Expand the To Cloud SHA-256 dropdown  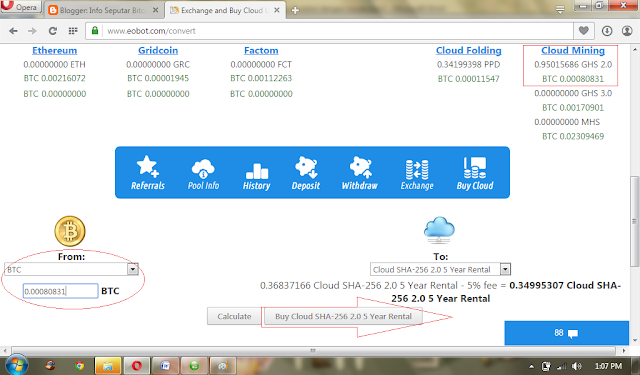(505, 269)
